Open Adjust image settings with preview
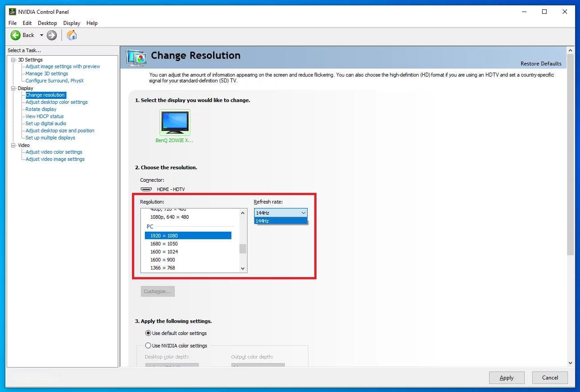580x392 pixels. (x=63, y=66)
